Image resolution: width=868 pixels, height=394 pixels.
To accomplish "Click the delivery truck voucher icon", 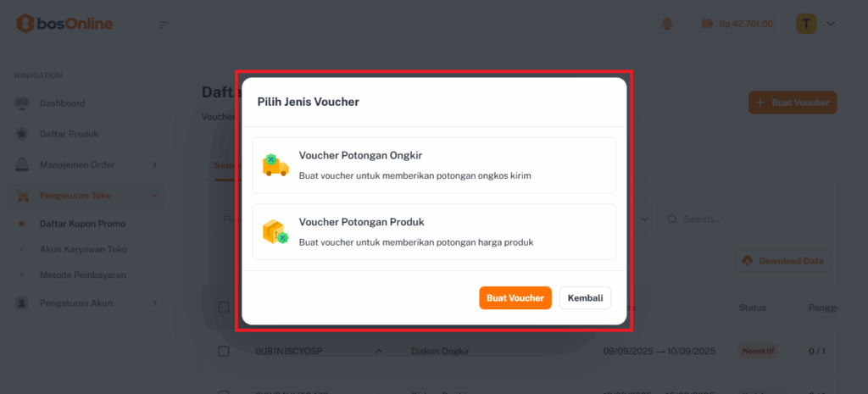I will click(x=275, y=165).
